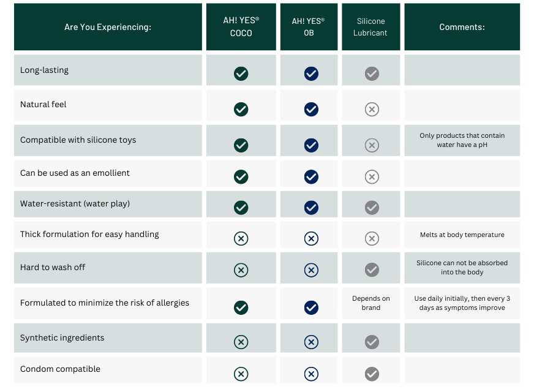Click the 'Water-resistant (water play)' row label
Image resolution: width=534 pixels, height=392 pixels.
[x=75, y=204]
